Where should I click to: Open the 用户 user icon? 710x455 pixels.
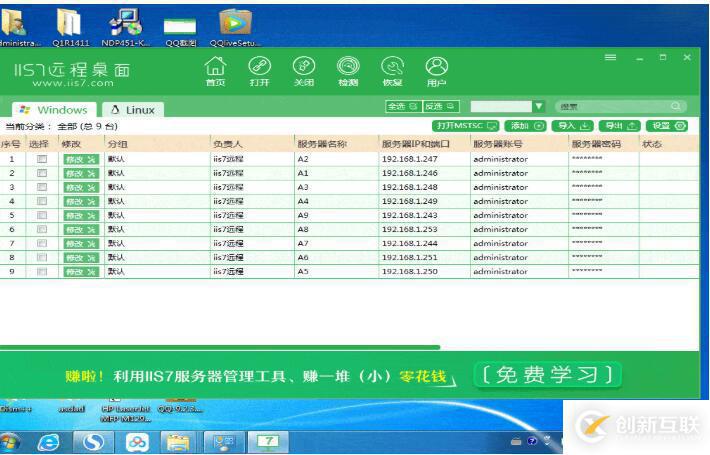[x=437, y=72]
